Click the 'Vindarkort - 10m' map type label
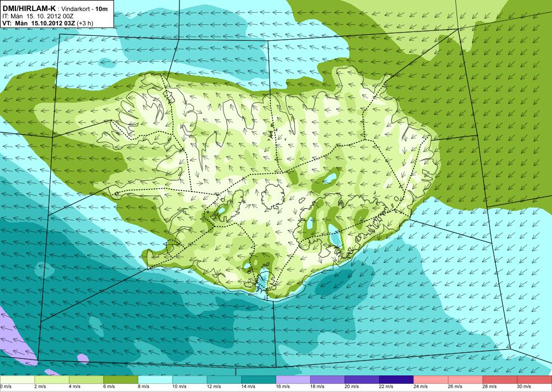Screen dimensions: 552x392 coord(85,9)
